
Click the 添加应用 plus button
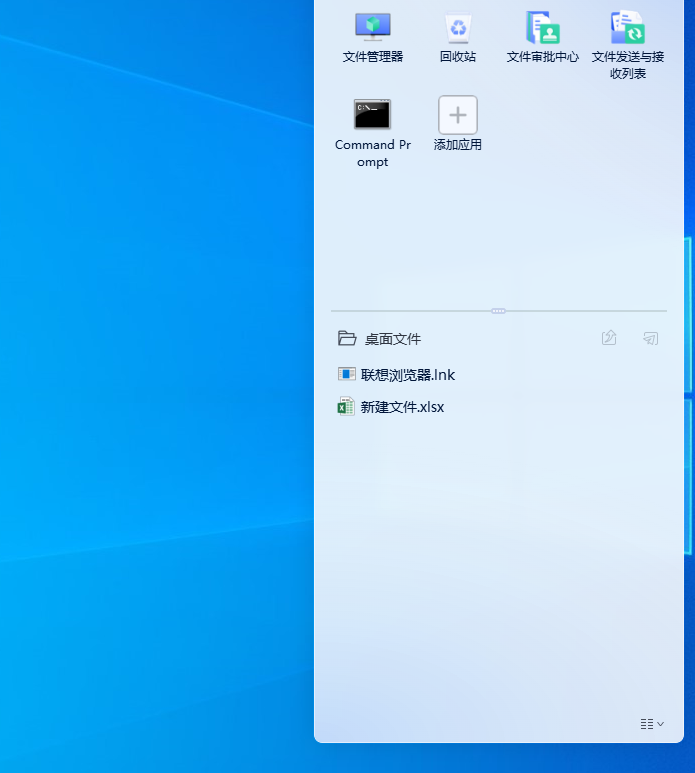(x=458, y=115)
